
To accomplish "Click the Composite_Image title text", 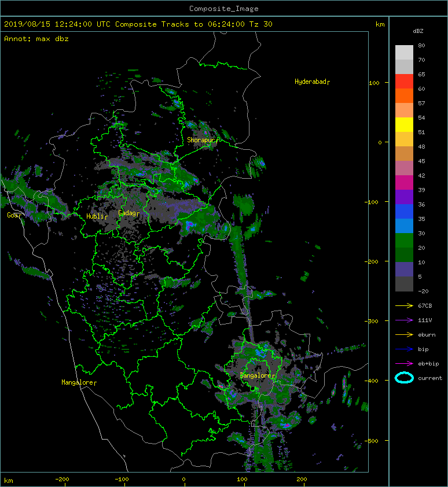I will (224, 8).
